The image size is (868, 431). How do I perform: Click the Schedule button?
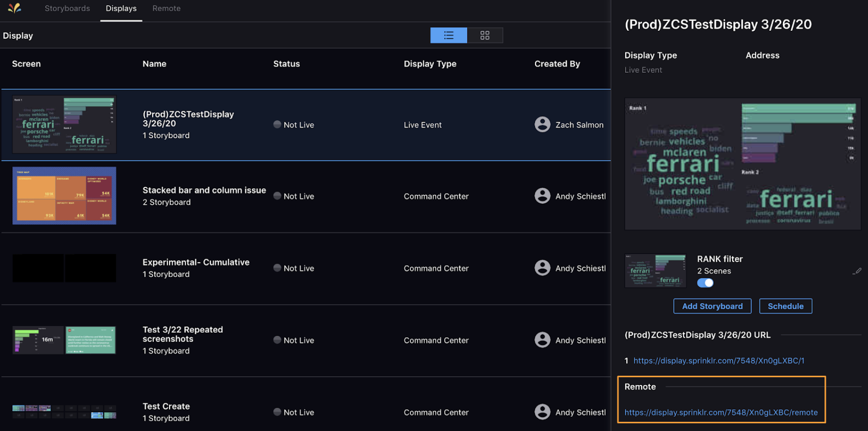click(786, 306)
